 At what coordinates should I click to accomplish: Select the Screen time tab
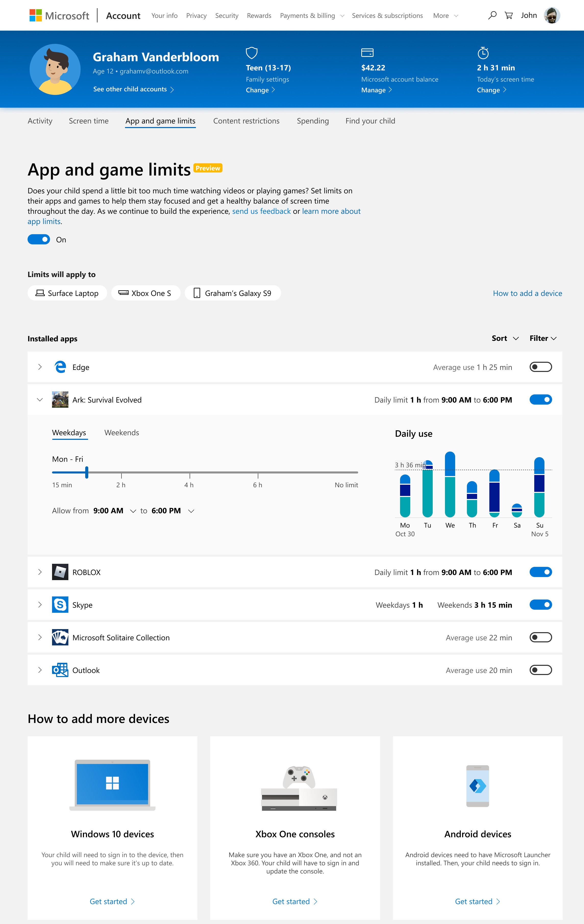pyautogui.click(x=88, y=120)
